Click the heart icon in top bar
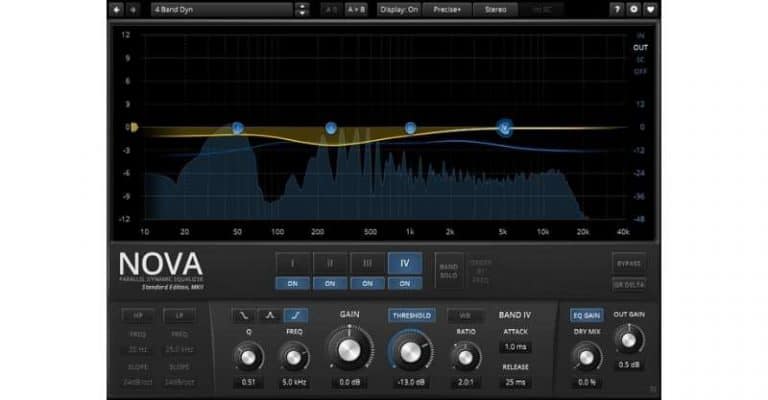768x400 pixels. coord(650,9)
